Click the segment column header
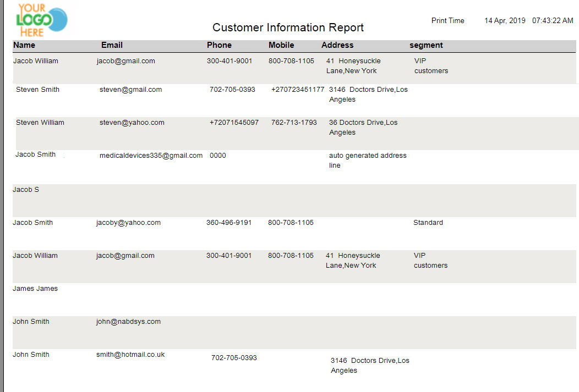 [426, 46]
